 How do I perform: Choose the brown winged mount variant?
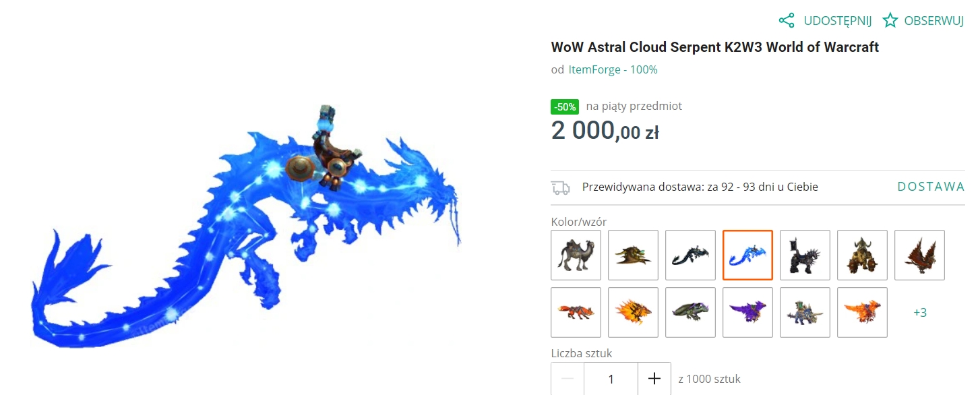click(x=919, y=255)
